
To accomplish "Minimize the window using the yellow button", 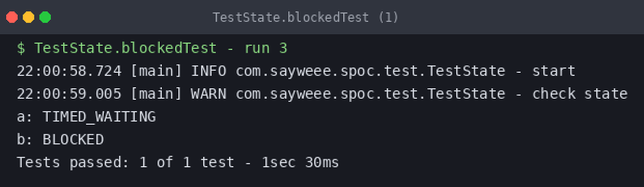I will [28, 17].
